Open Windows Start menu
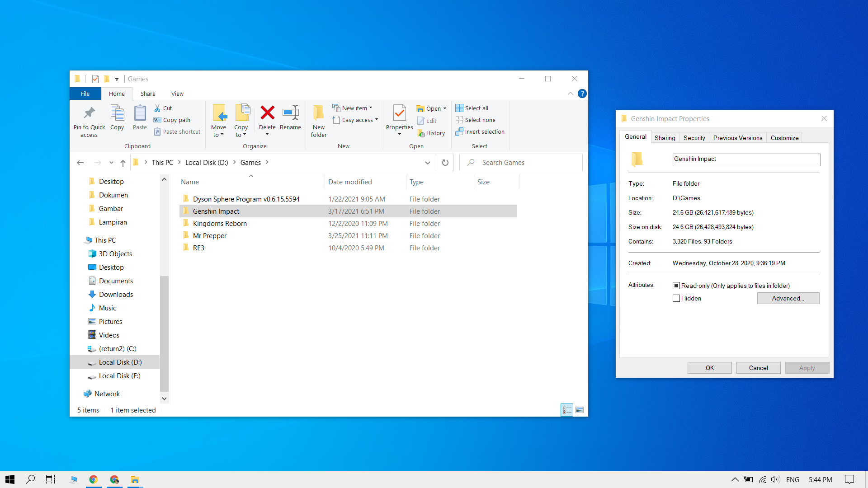 click(10, 479)
